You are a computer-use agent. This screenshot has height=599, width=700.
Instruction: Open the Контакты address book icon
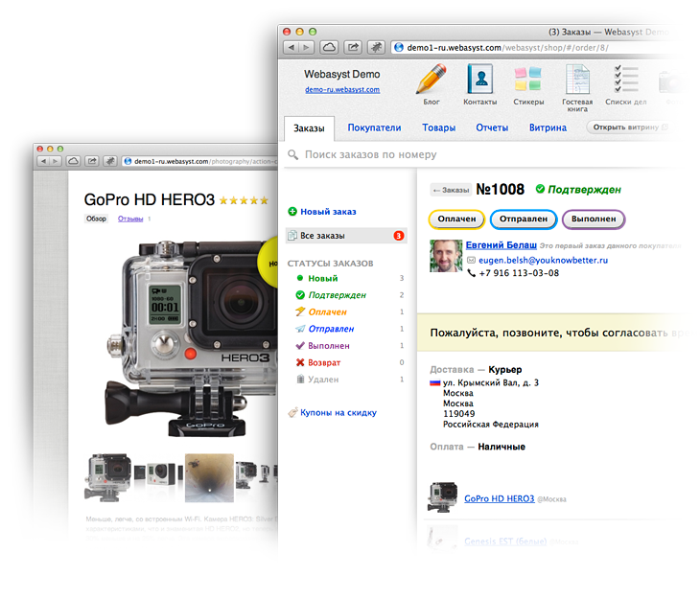(x=479, y=79)
